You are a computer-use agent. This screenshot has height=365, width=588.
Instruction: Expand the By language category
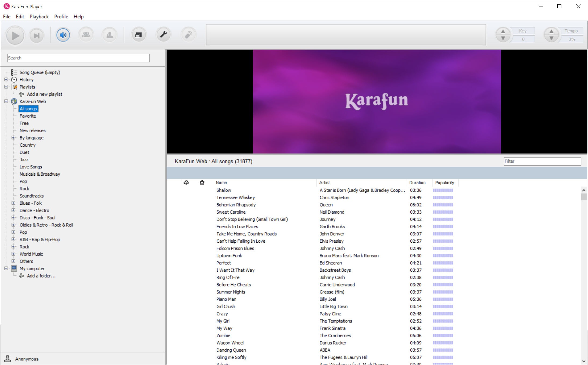click(13, 138)
